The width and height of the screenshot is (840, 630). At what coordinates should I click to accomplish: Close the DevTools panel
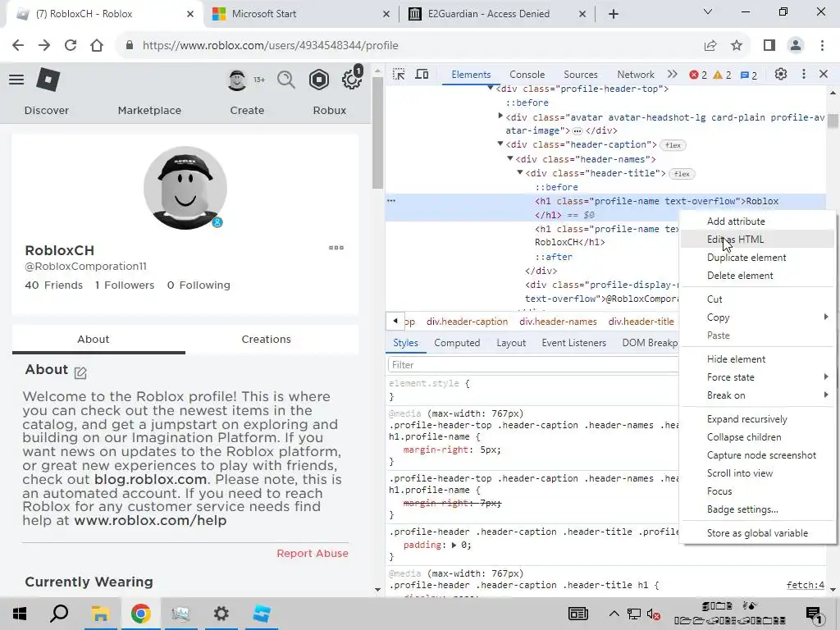click(824, 74)
